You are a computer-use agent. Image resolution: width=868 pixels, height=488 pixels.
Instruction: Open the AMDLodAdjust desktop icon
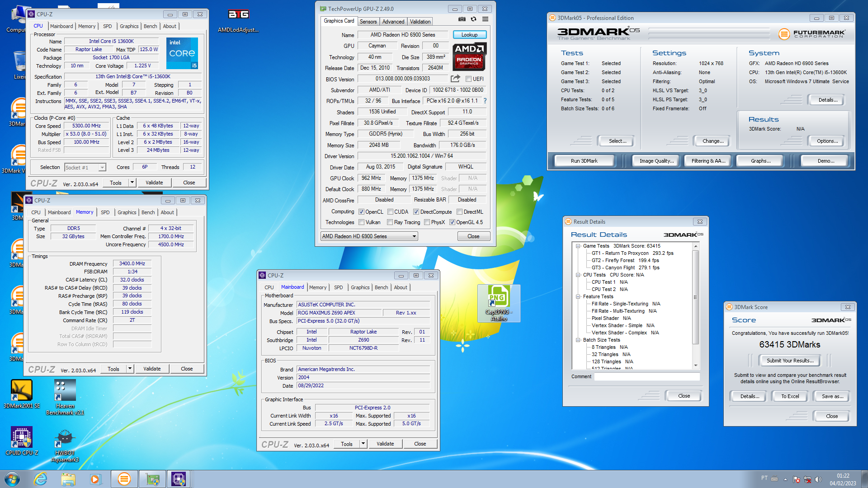238,20
